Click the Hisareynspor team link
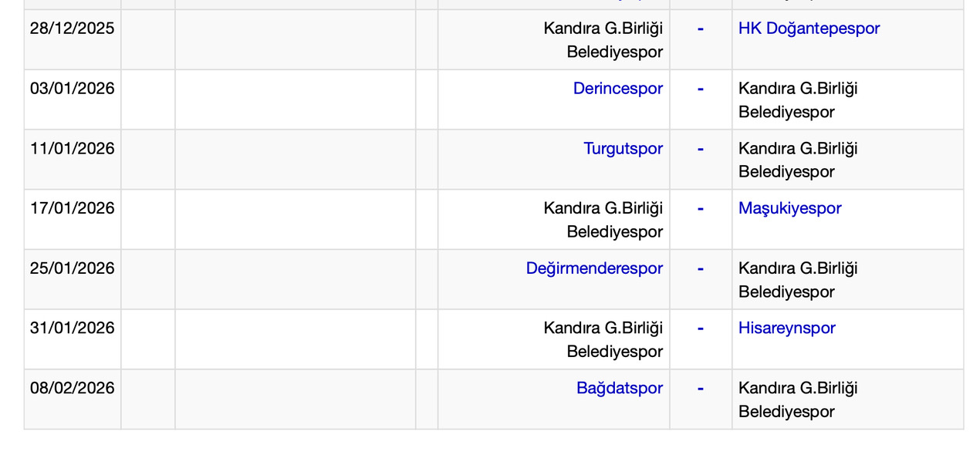Viewport: 980px width, 455px height. [x=786, y=329]
